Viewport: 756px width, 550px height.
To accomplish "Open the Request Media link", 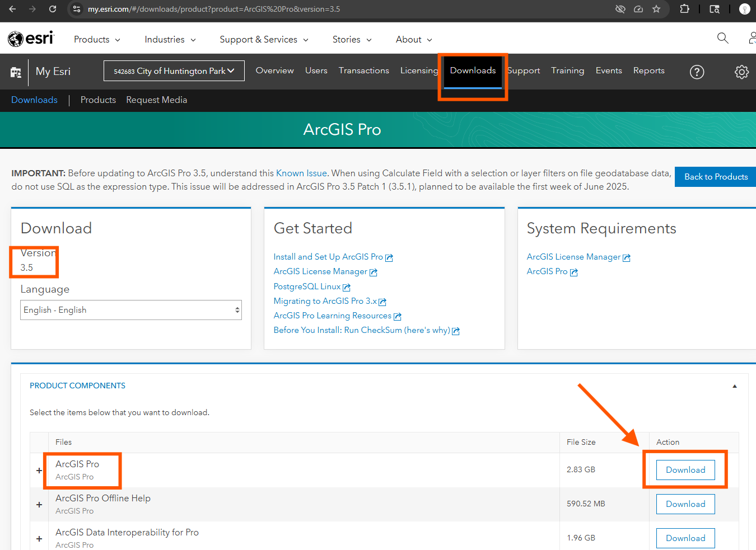I will coord(156,100).
